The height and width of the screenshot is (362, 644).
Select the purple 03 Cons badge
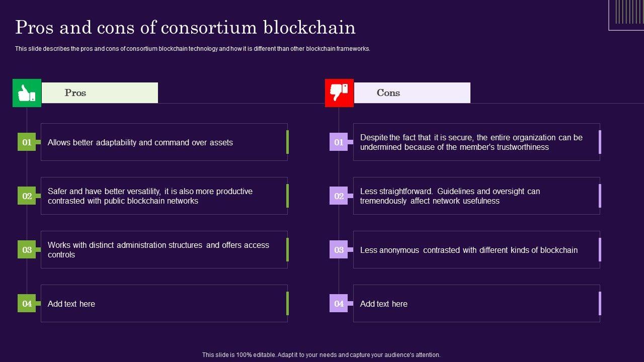pyautogui.click(x=339, y=250)
